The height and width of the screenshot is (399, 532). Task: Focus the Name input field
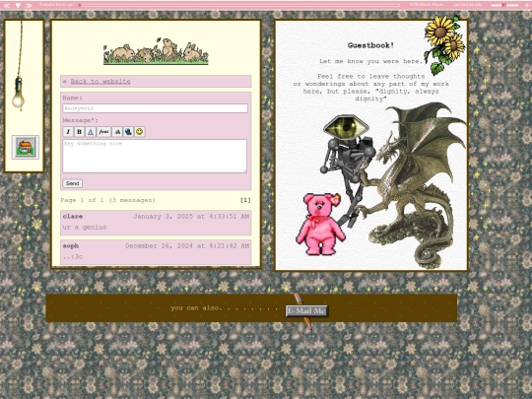click(x=155, y=108)
